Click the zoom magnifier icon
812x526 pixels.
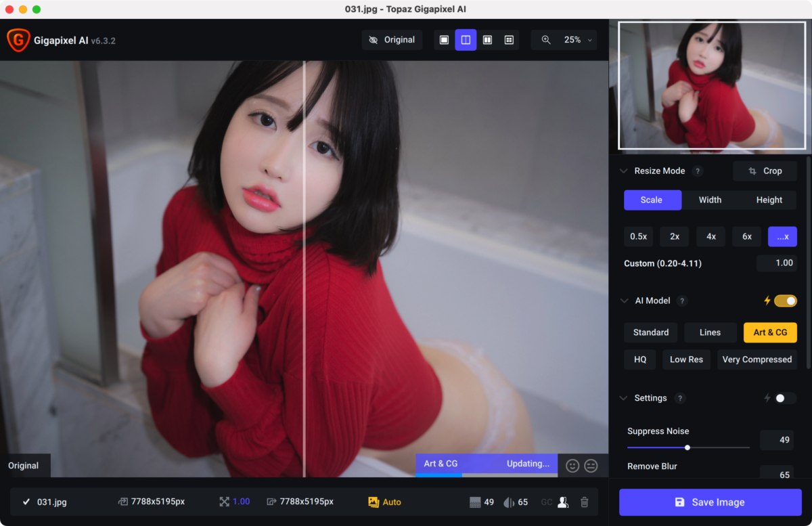pyautogui.click(x=546, y=40)
